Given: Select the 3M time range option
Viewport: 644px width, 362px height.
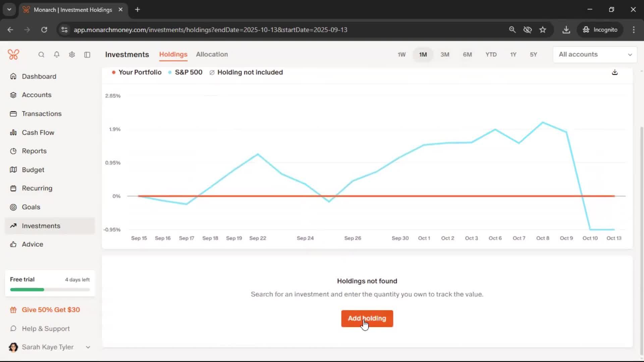Looking at the screenshot, I should point(445,55).
